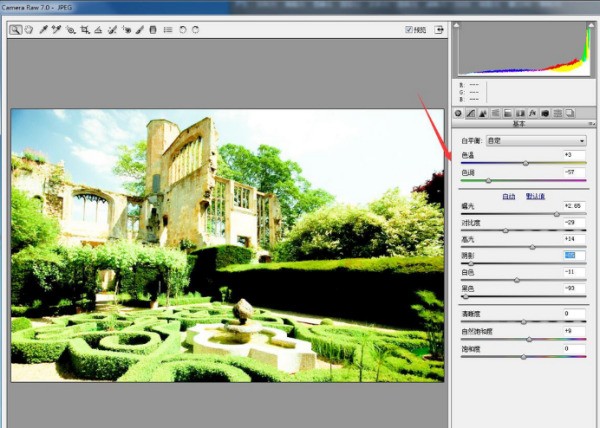Toggle highlight clipping warning on histogram
The height and width of the screenshot is (428, 600).
(584, 25)
